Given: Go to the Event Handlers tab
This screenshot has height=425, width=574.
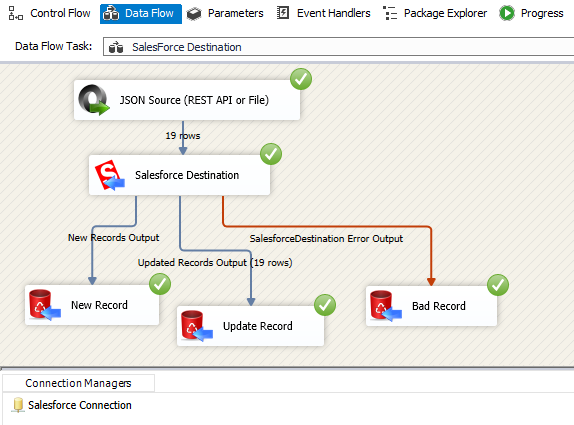Looking at the screenshot, I should click(323, 14).
